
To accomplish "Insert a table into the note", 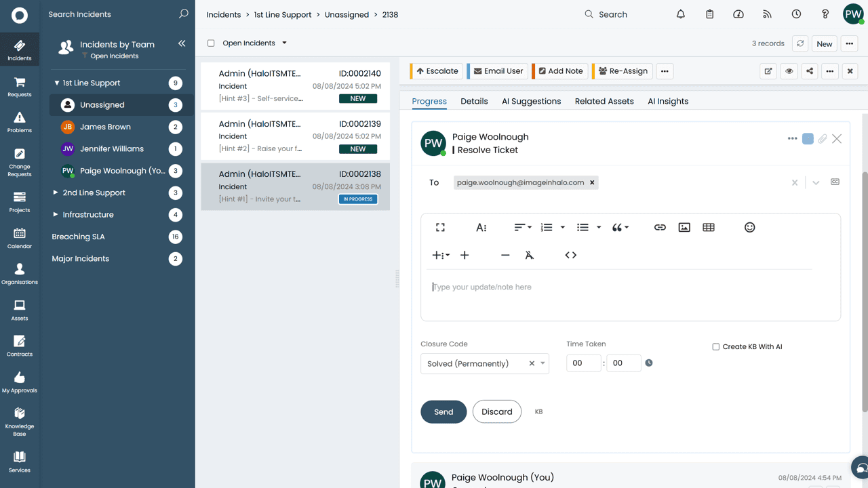I will (x=709, y=228).
